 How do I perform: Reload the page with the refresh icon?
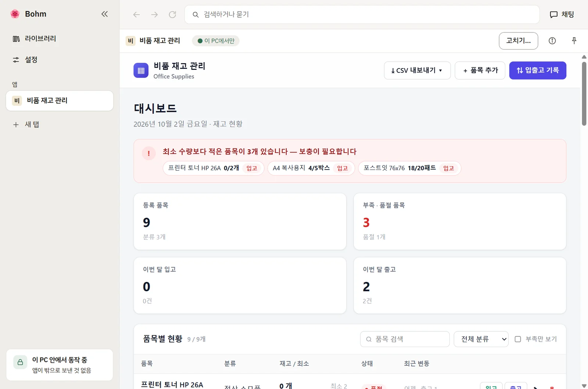click(x=172, y=14)
